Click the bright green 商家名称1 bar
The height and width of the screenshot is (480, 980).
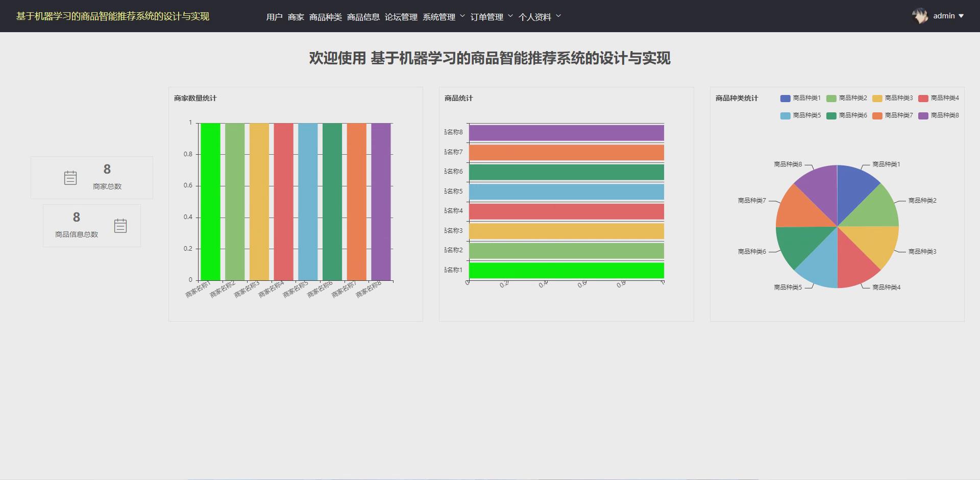pyautogui.click(x=210, y=202)
